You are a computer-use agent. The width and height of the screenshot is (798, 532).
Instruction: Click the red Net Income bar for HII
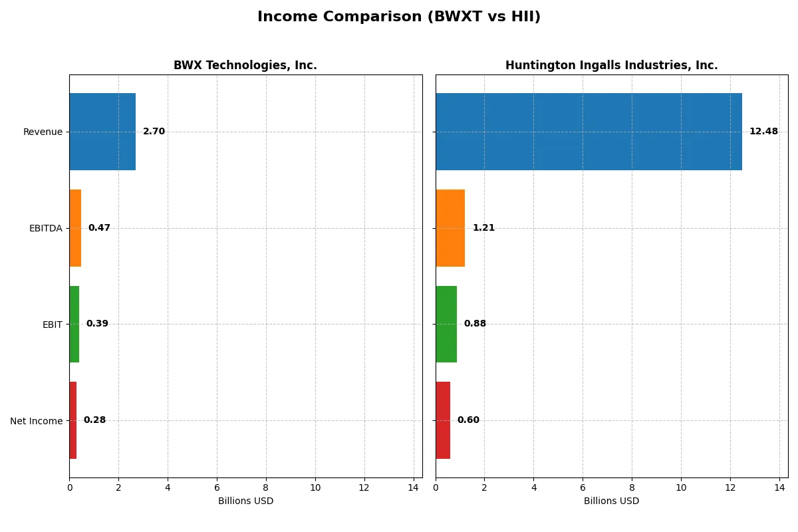coord(442,420)
